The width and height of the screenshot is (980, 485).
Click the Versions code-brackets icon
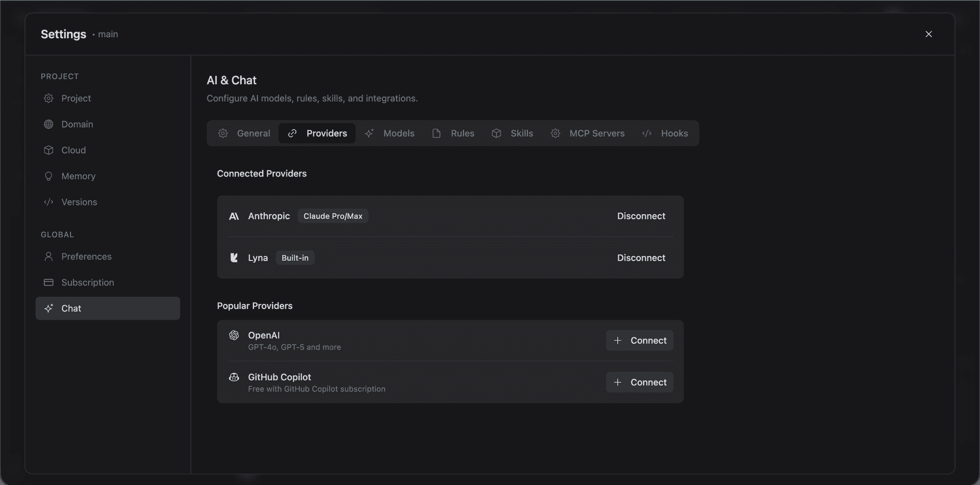[49, 202]
